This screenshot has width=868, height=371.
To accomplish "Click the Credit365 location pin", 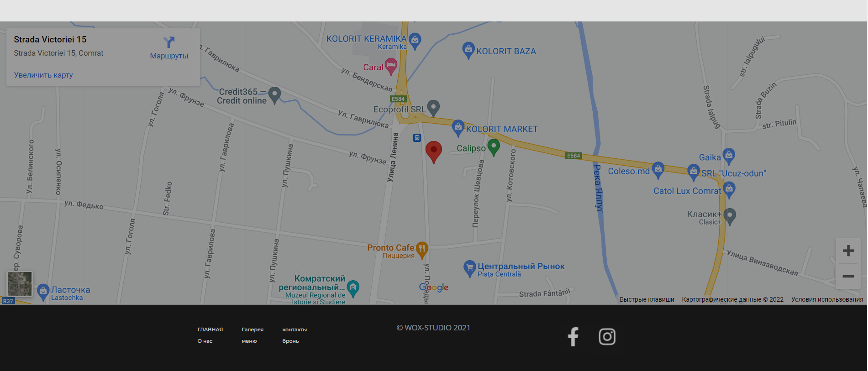I will click(x=274, y=95).
